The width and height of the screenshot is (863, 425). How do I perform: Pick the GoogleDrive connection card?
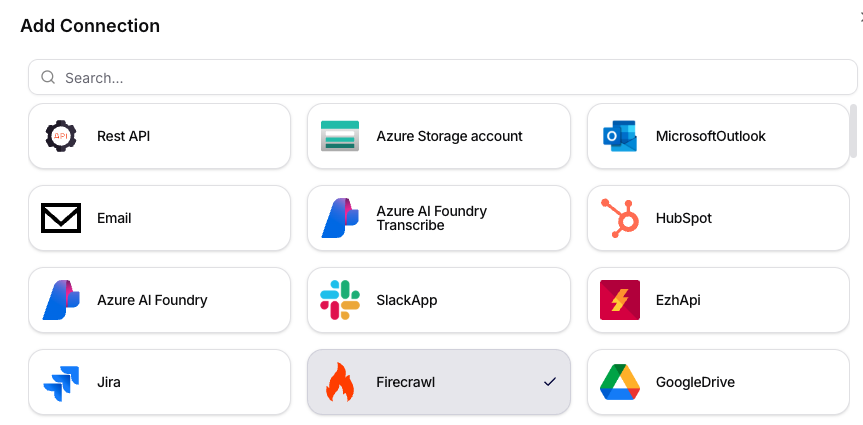pyautogui.click(x=718, y=382)
